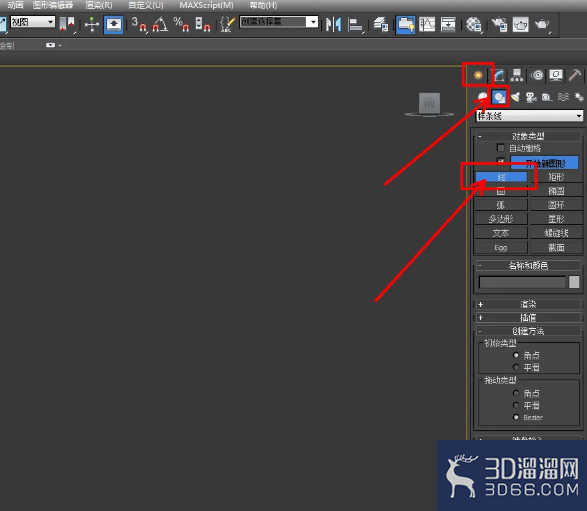Click the Render Production teapot icon

click(542, 25)
